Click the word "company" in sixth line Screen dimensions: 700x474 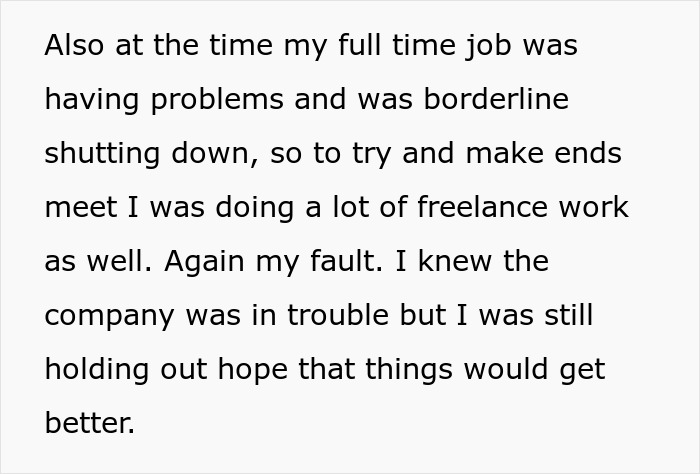pyautogui.click(x=110, y=316)
